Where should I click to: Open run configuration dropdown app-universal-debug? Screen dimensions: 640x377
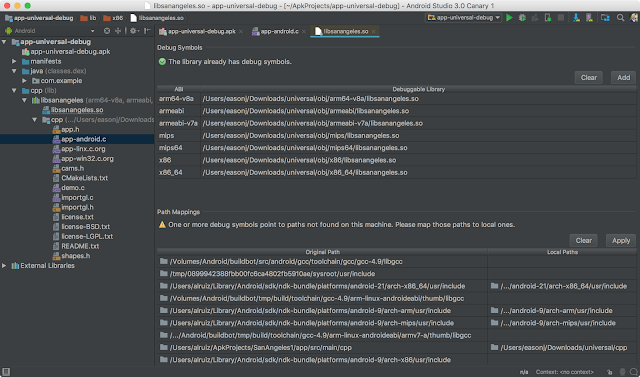point(464,18)
